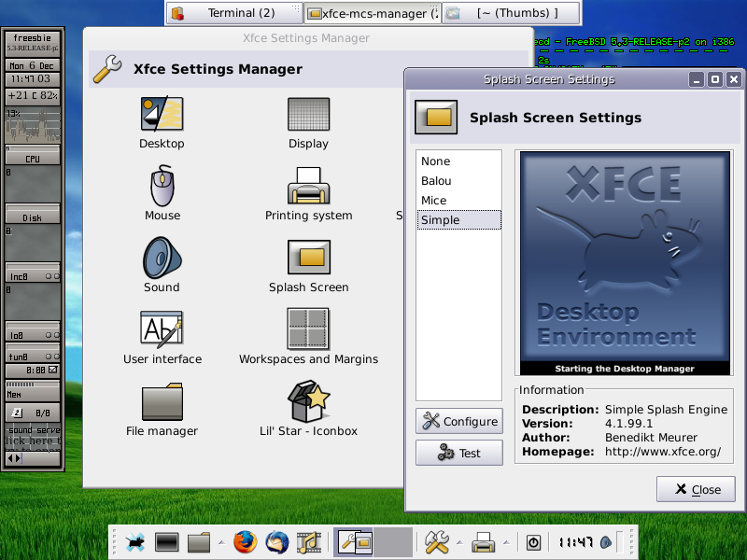This screenshot has height=560, width=747.
Task: Click the Splash Screen Settings header icon
Action: coord(436,118)
